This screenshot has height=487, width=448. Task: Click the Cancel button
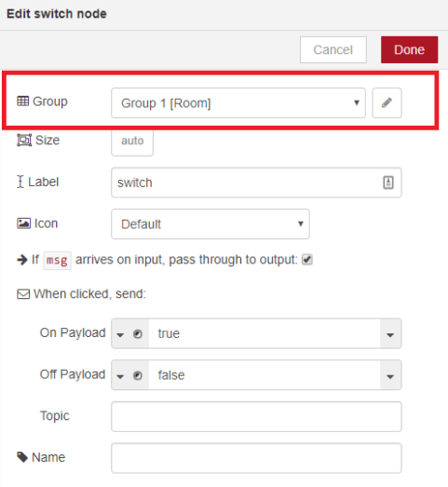333,49
